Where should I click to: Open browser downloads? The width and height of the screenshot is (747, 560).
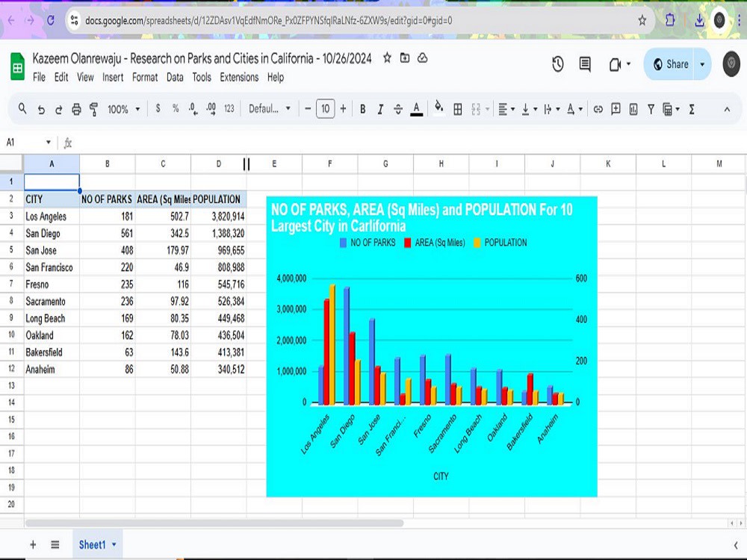[x=699, y=20]
